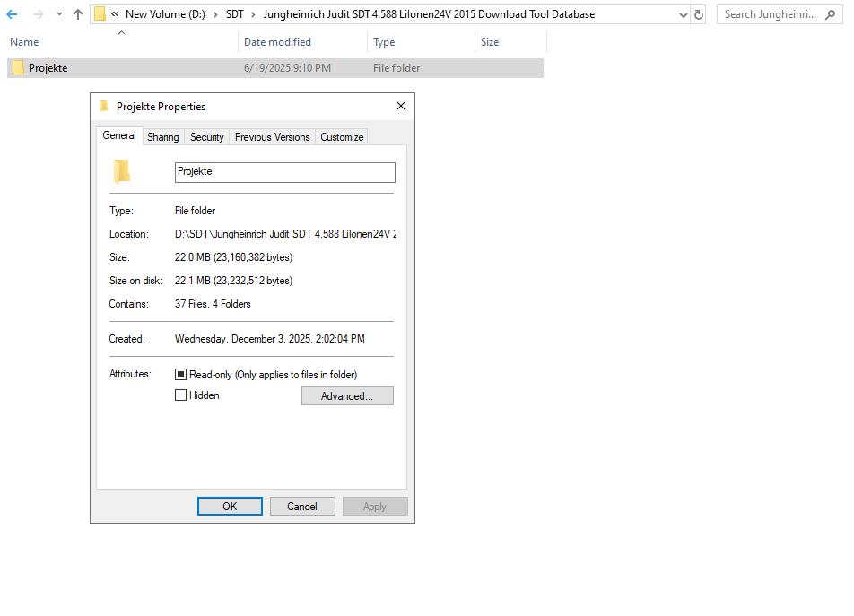Click the back navigation arrow

12,14
